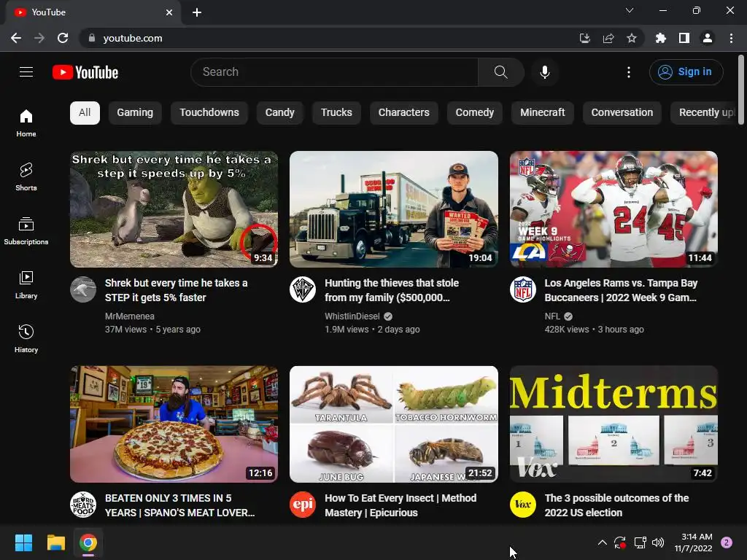Select the Comedy filter chip

click(x=474, y=112)
